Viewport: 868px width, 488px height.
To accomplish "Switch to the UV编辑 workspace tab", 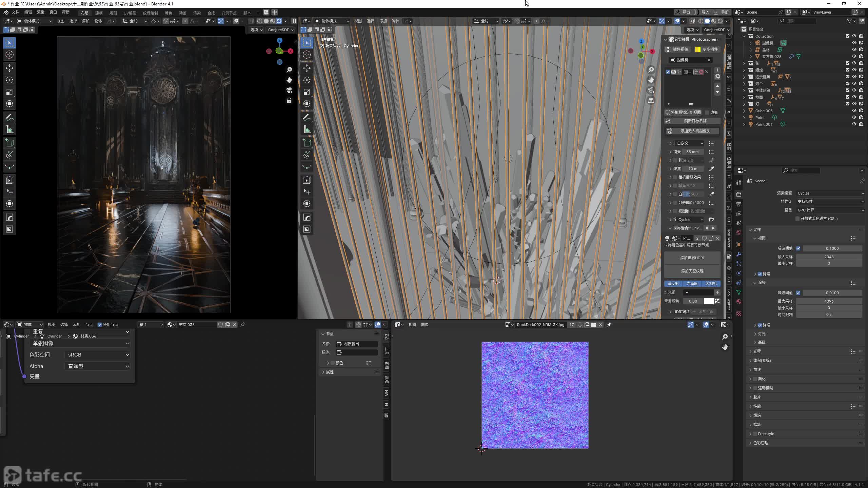I will click(130, 13).
